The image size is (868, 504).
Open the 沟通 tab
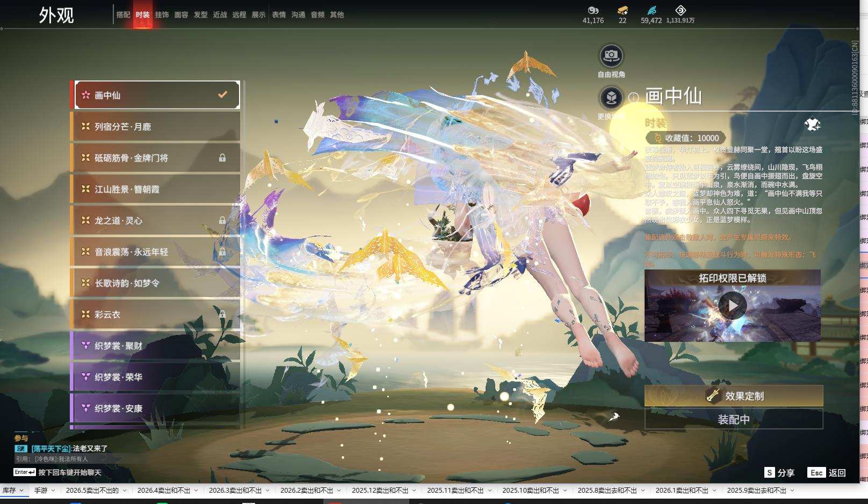[298, 14]
